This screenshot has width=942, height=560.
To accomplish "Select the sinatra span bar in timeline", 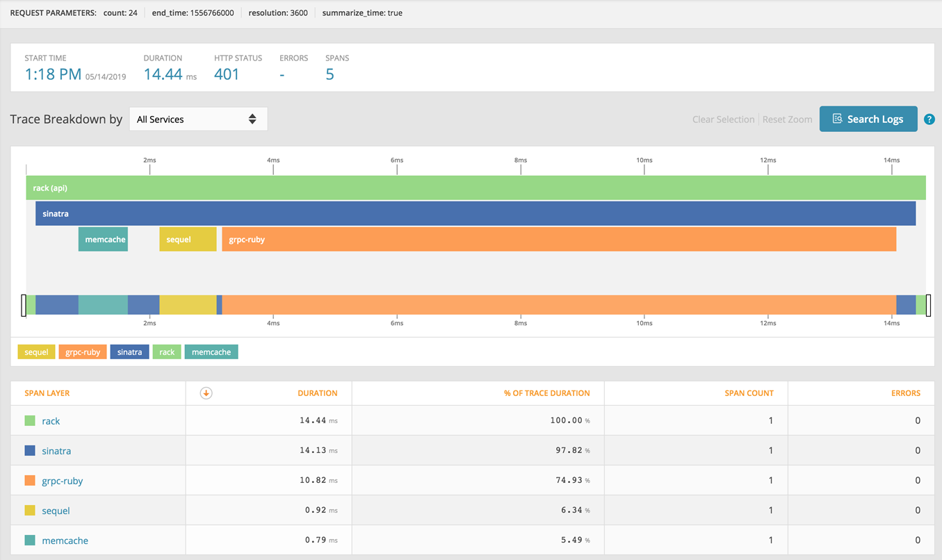I will pos(476,214).
